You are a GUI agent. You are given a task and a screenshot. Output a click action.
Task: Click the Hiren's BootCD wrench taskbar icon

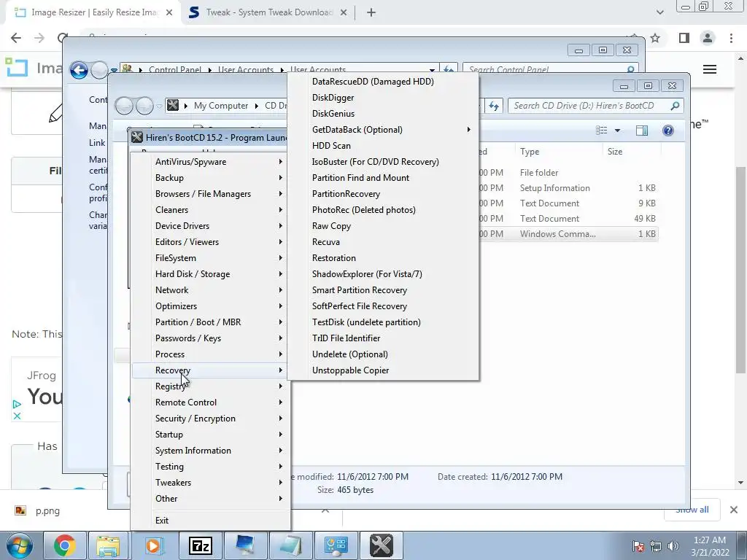[381, 545]
